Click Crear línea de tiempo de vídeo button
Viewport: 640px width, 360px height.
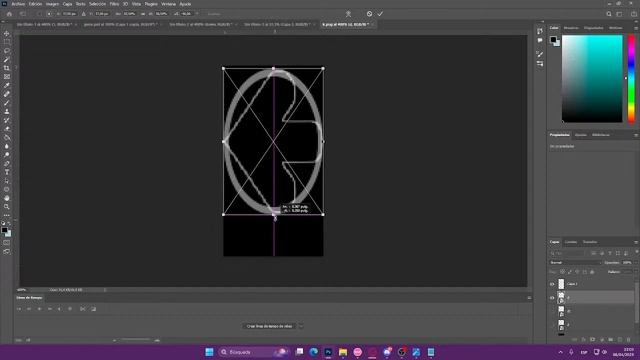point(269,326)
